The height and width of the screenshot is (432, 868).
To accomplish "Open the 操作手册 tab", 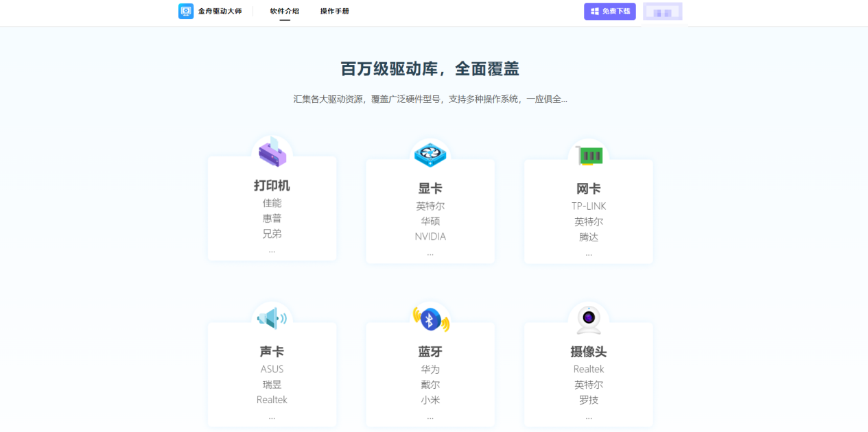I will 335,11.
